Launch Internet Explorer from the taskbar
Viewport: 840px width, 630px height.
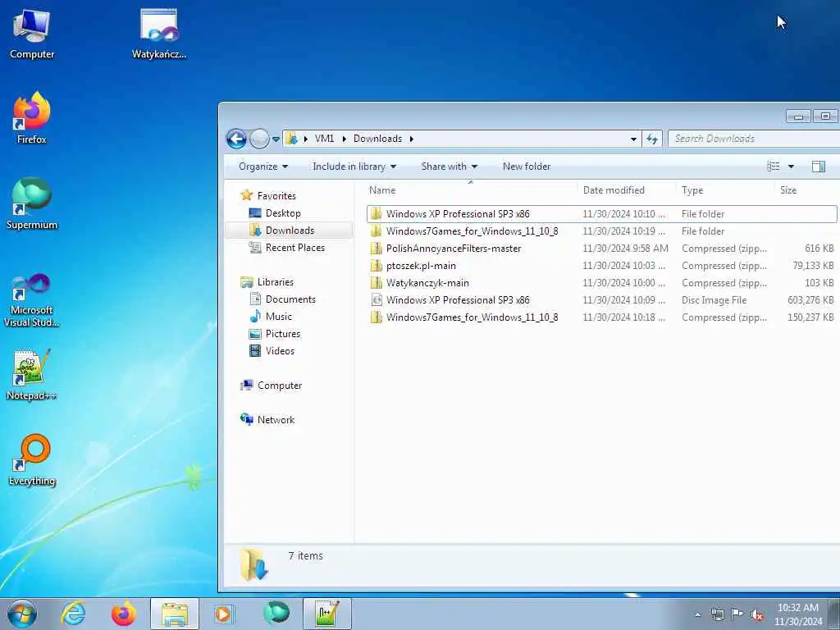(73, 614)
